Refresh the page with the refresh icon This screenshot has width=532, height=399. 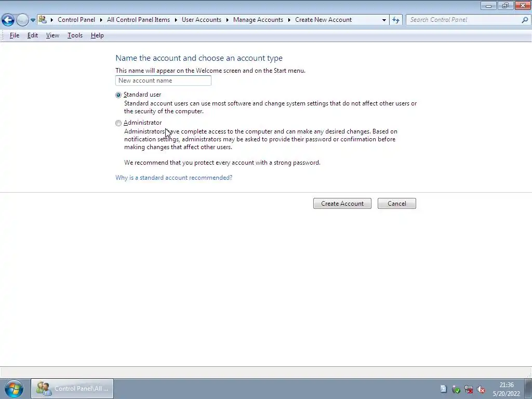(395, 20)
